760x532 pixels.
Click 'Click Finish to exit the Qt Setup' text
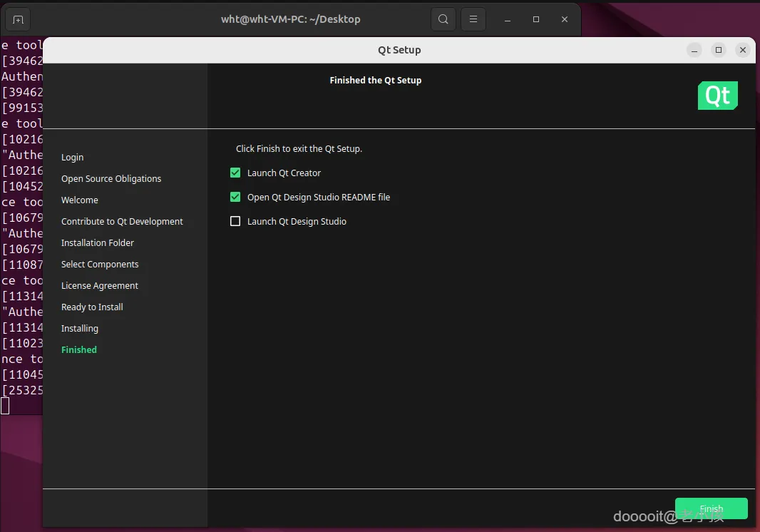coord(299,148)
